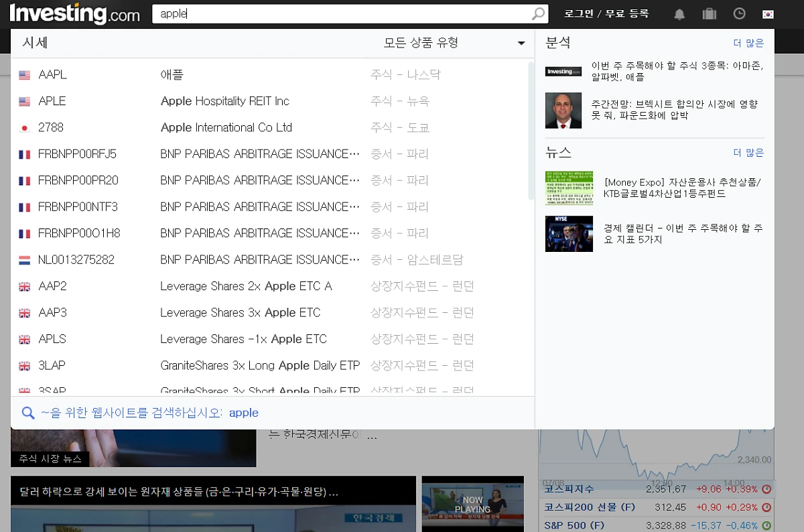Click the Investing.com logo
Image resolution: width=804 pixels, height=532 pixels.
[75, 13]
